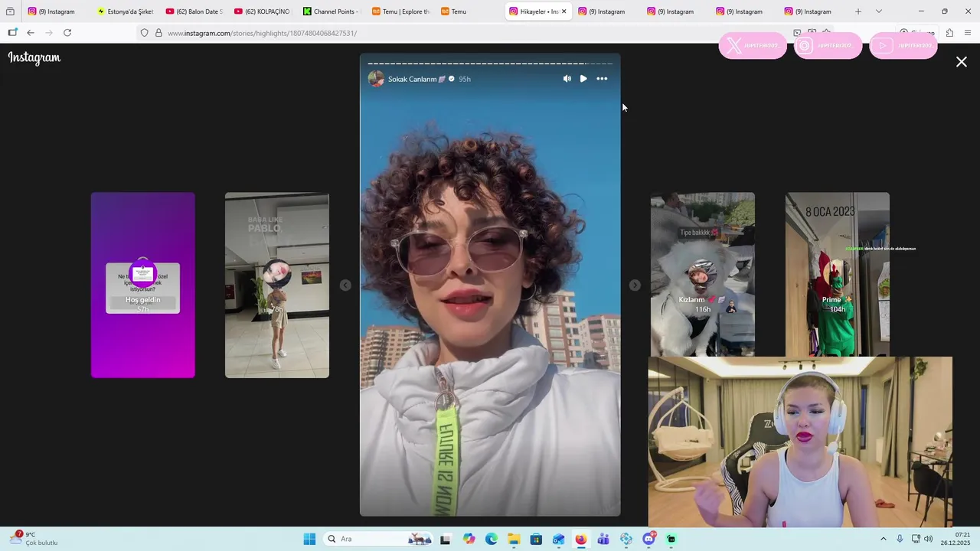Open File Explorer from taskbar

point(514,539)
